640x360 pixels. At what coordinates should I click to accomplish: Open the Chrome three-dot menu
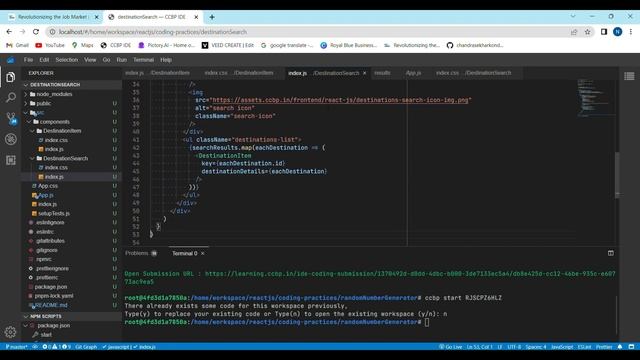pyautogui.click(x=631, y=32)
